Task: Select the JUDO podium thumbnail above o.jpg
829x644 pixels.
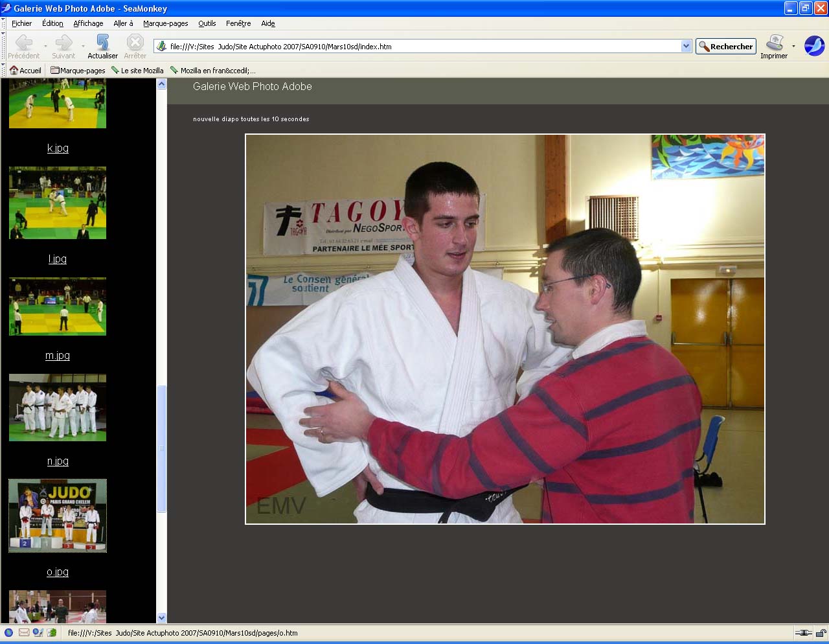Action: (58, 516)
